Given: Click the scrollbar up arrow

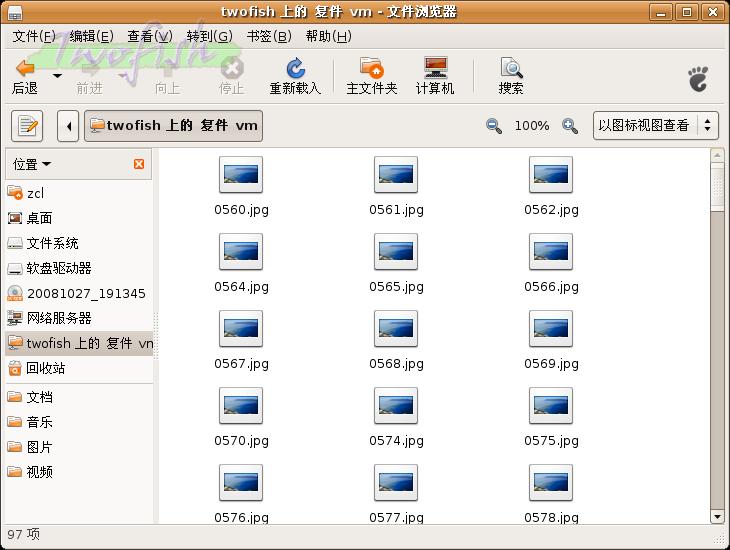Looking at the screenshot, I should point(717,155).
